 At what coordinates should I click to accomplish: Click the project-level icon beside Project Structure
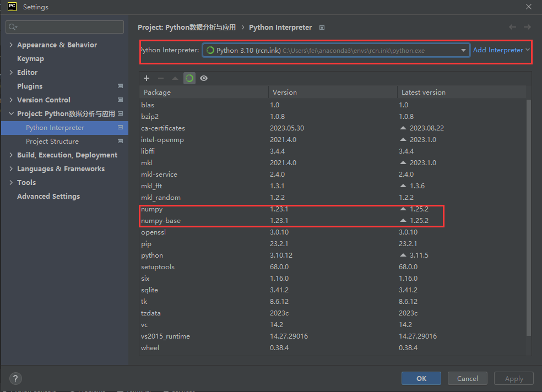click(x=120, y=141)
